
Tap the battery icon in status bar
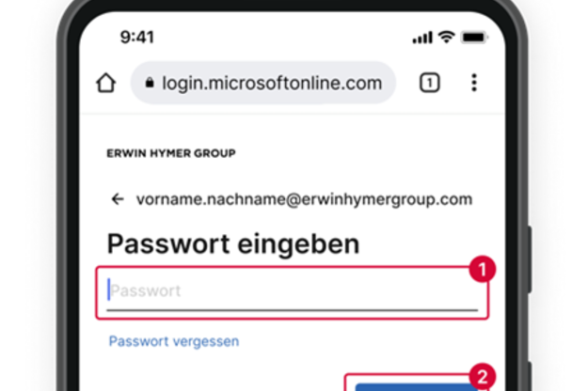(474, 38)
